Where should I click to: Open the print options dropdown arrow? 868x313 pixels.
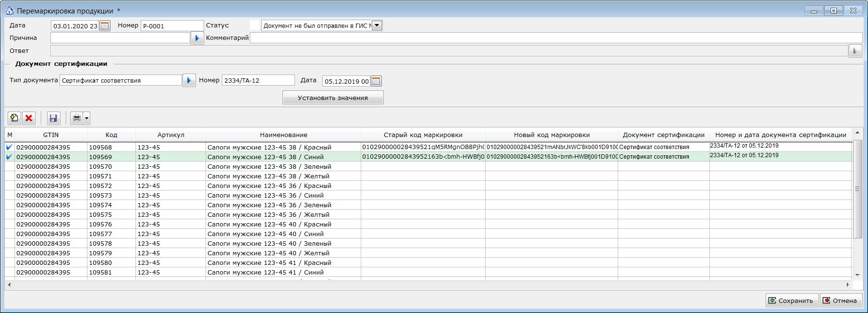tap(86, 118)
